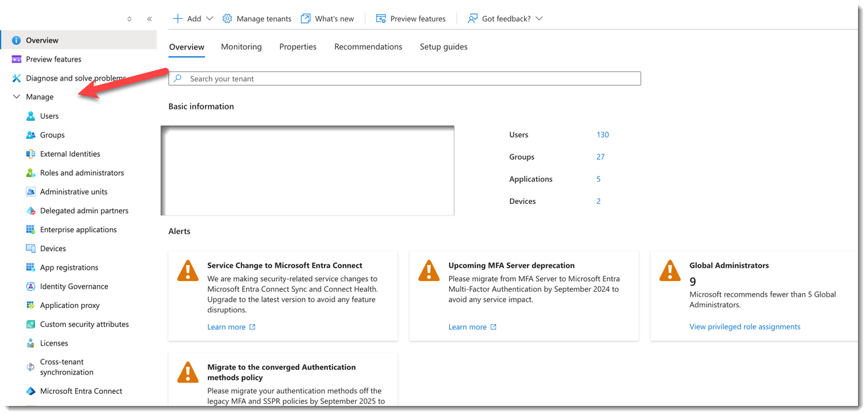Image resolution: width=868 pixels, height=416 pixels.
Task: Click the Users count 130
Action: click(x=603, y=135)
